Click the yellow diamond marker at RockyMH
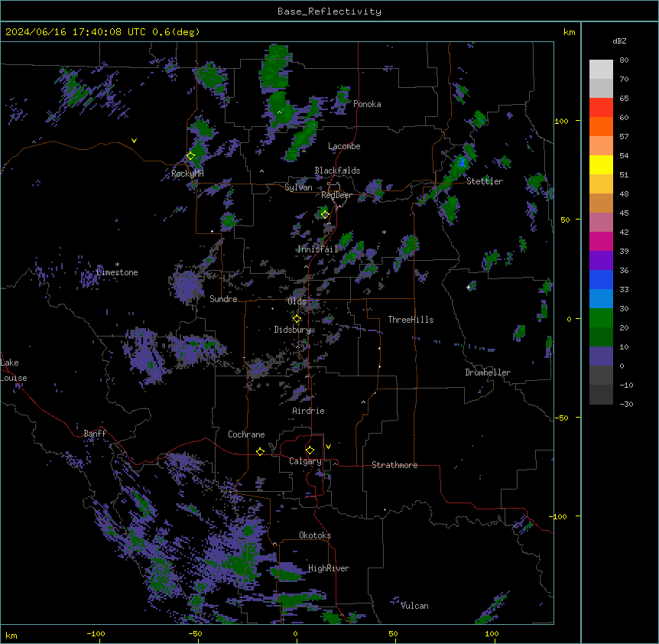Screen dimensions: 659x644 click(191, 156)
